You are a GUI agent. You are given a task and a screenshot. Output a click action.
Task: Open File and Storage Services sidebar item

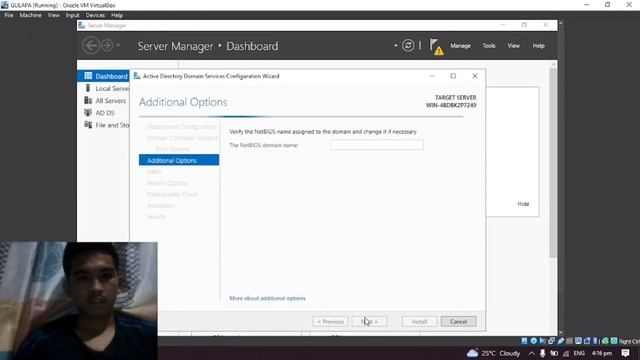click(x=107, y=125)
